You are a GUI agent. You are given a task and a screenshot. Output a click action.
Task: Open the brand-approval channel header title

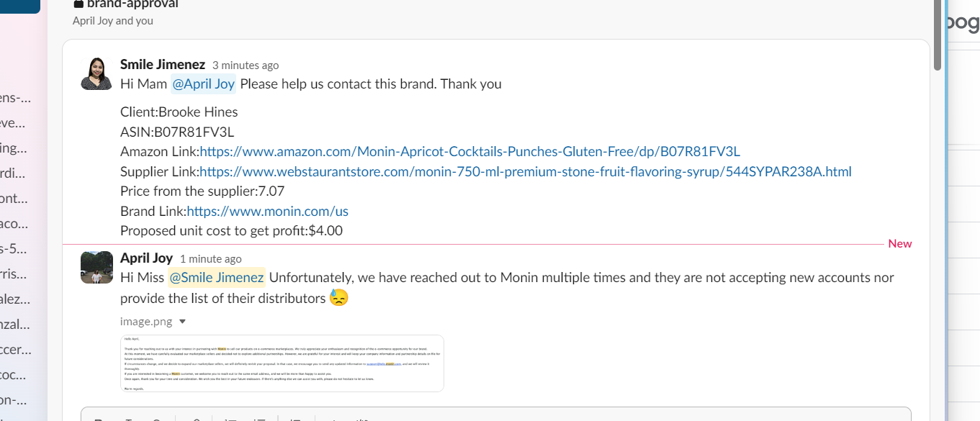132,4
